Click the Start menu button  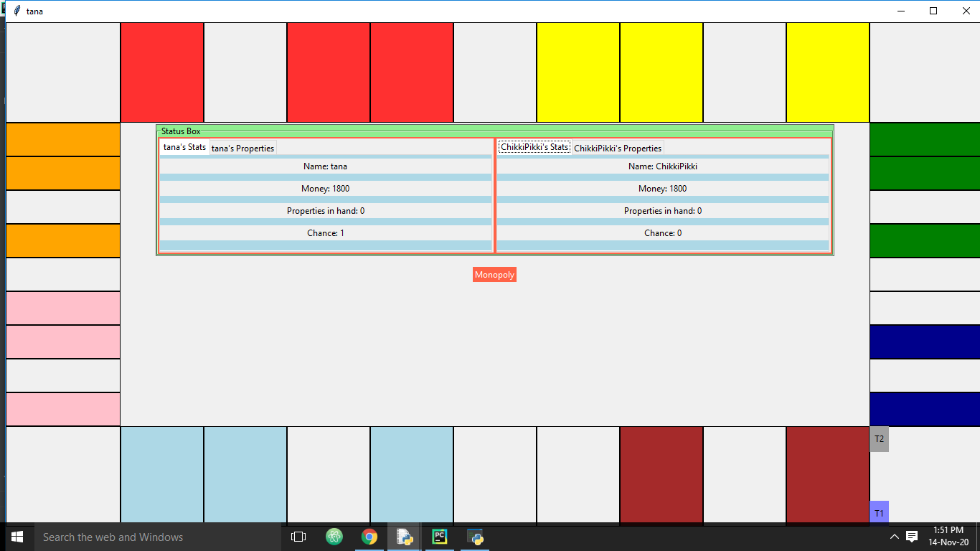(x=16, y=536)
